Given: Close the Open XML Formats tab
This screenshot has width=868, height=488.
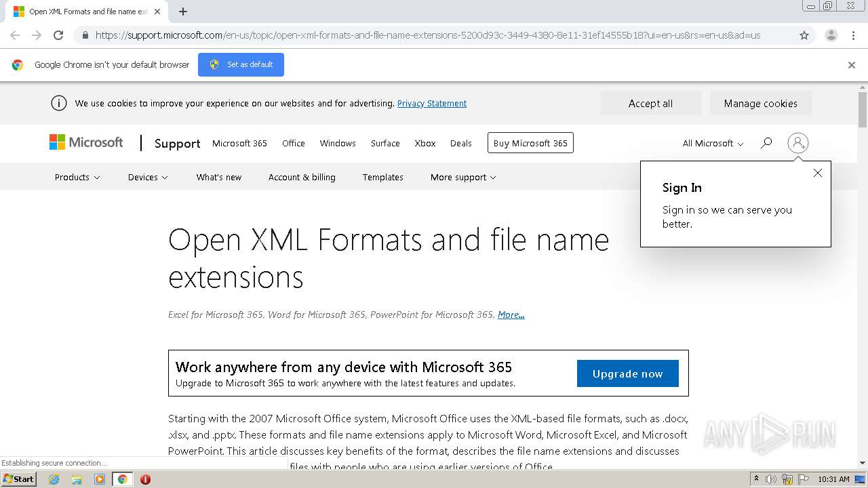Looking at the screenshot, I should (157, 12).
